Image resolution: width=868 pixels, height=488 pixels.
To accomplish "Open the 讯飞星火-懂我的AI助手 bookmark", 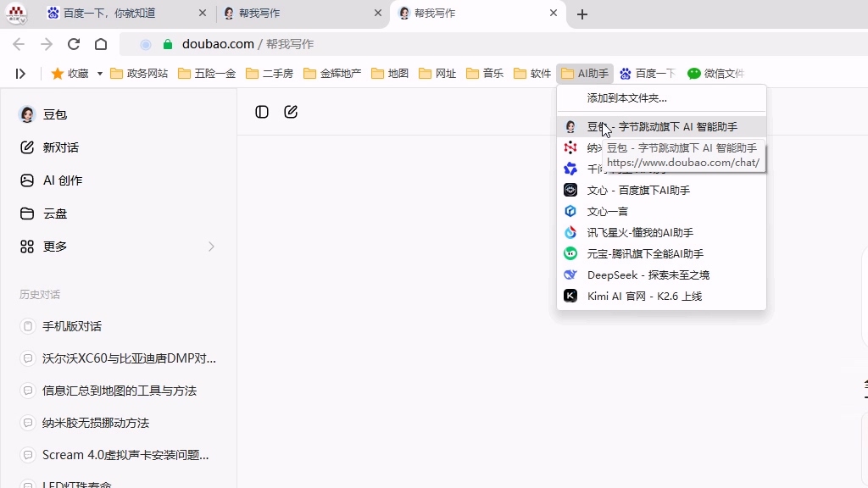I will (x=661, y=232).
